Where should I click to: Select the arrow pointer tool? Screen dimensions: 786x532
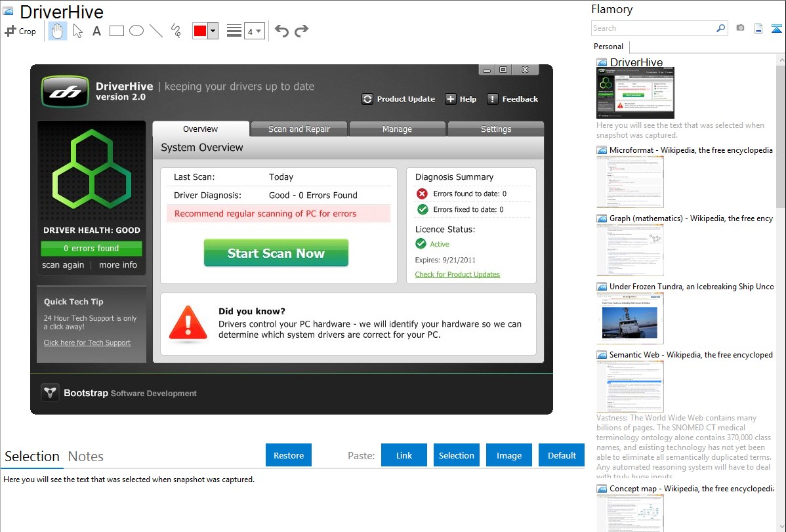pos(77,31)
